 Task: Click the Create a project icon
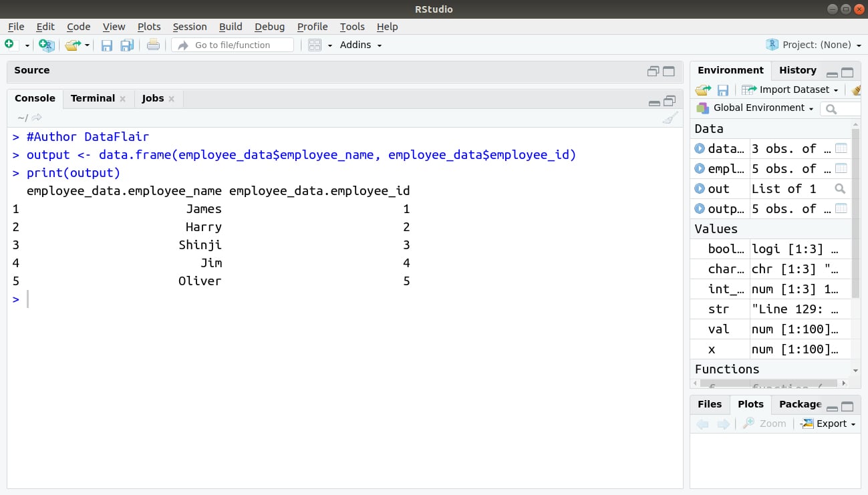tap(46, 45)
